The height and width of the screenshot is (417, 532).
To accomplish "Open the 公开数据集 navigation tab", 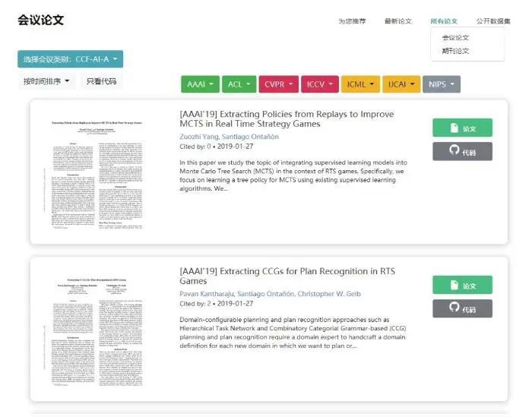I will click(x=493, y=21).
